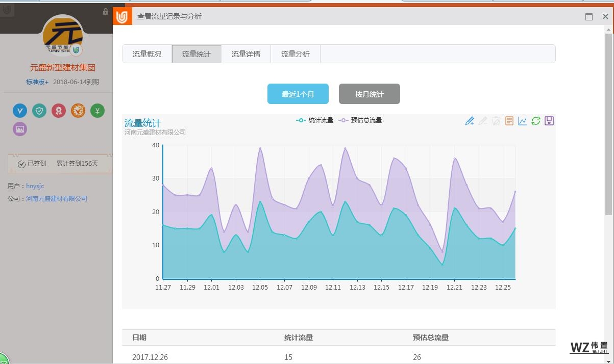Viewport: 614px width, 364px height.
Task: Click the 按月统计 button
Action: click(370, 94)
